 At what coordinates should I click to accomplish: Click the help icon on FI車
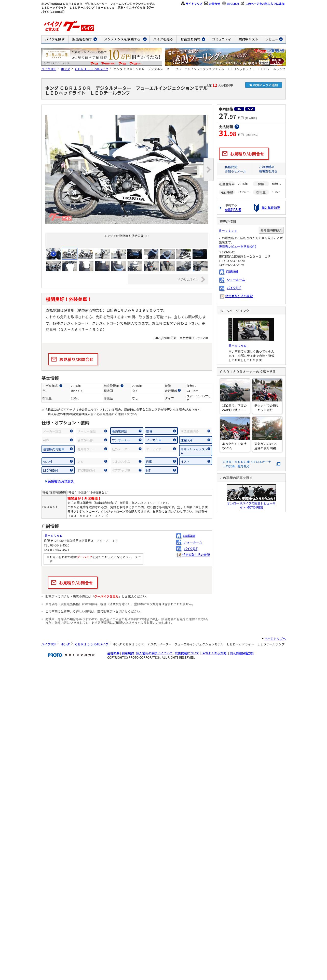[174, 461]
